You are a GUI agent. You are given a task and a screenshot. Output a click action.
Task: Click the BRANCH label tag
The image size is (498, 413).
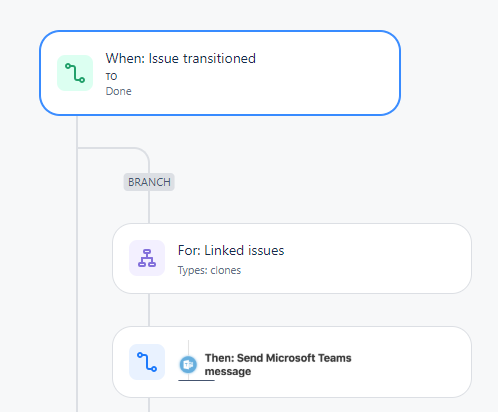point(149,182)
